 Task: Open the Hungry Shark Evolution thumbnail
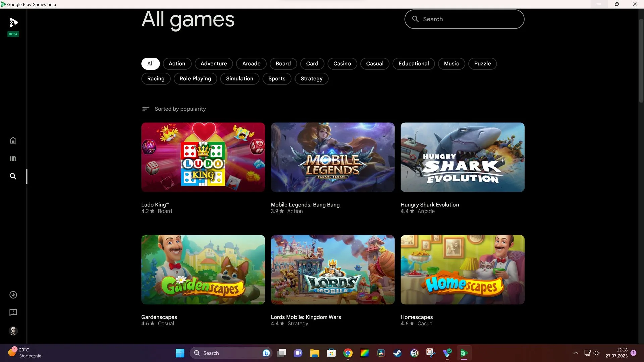pos(463,157)
